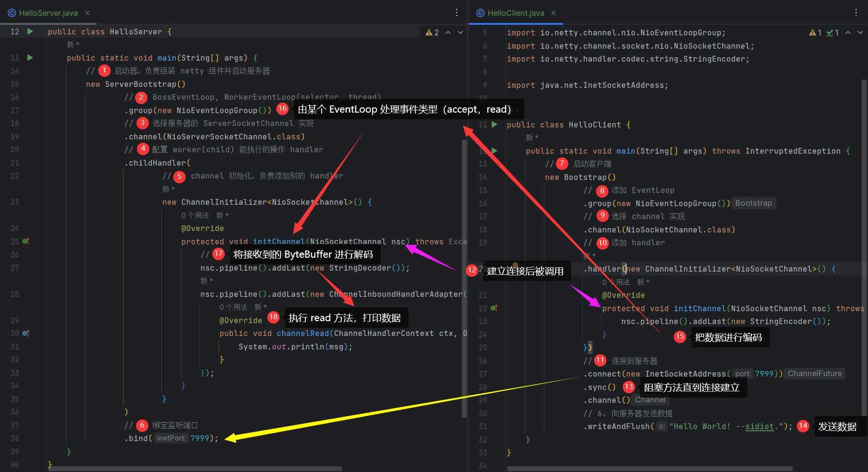
Task: Run HelloServer class from gutter line 12
Action: tap(30, 31)
